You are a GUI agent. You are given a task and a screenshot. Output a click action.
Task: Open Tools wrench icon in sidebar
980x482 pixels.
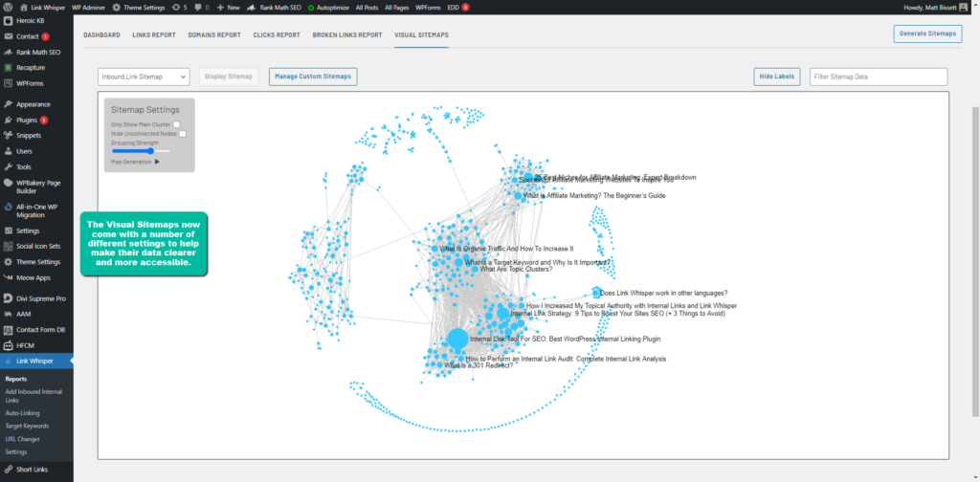click(8, 166)
